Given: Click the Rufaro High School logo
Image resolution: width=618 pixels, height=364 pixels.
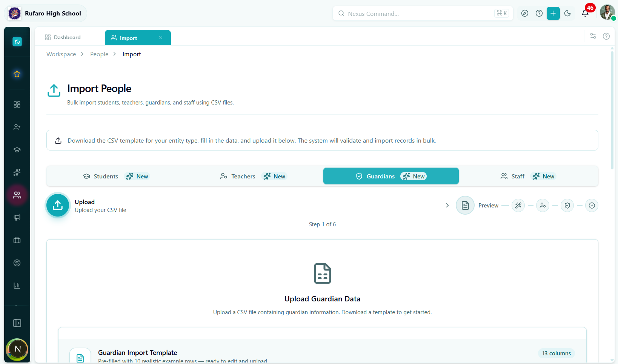Looking at the screenshot, I should pos(15,14).
